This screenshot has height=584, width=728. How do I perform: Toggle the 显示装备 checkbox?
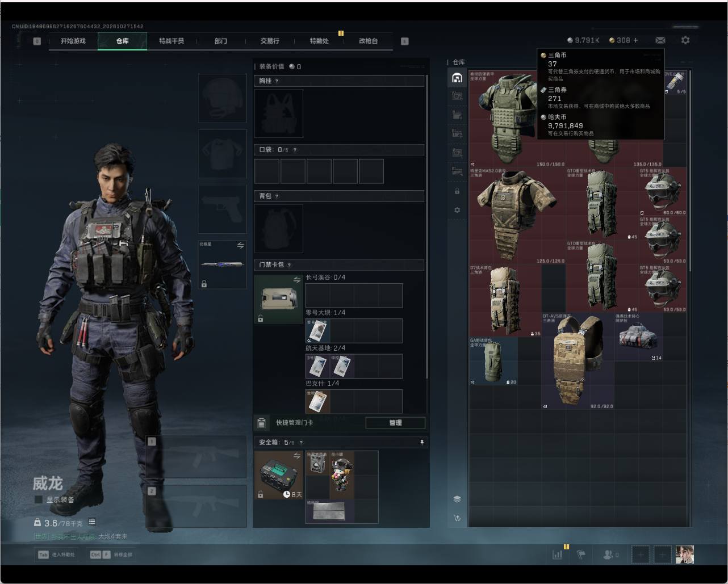39,499
